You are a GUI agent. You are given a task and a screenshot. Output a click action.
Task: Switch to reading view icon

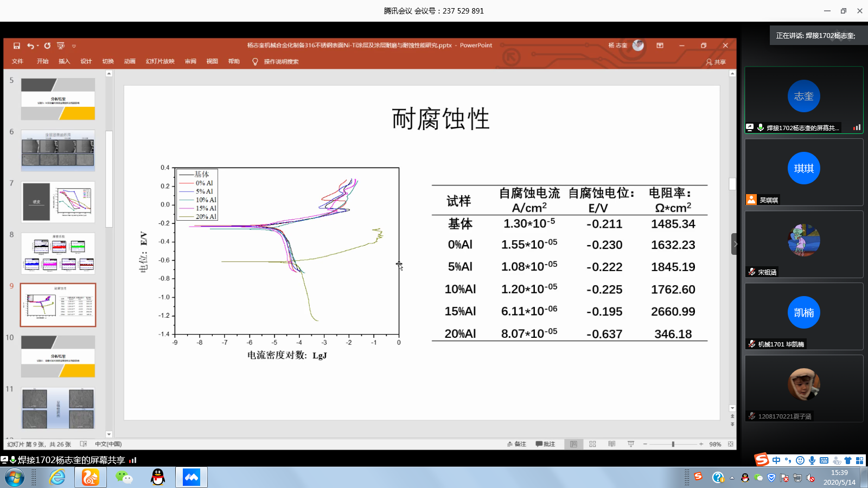click(x=611, y=444)
